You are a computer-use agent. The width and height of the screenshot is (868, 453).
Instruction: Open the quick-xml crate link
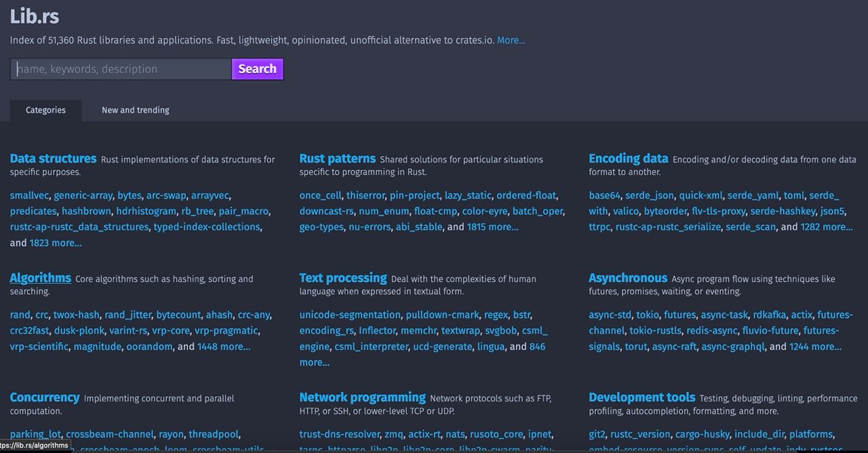point(701,195)
